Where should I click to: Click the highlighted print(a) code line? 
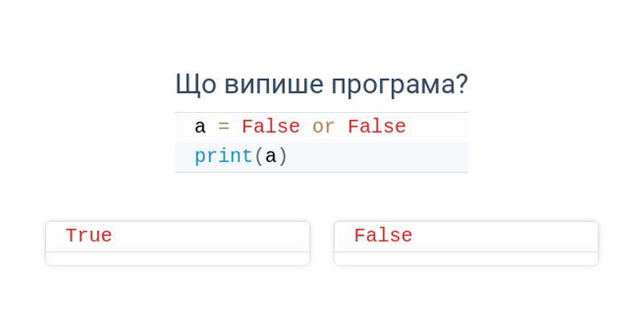coord(321,157)
